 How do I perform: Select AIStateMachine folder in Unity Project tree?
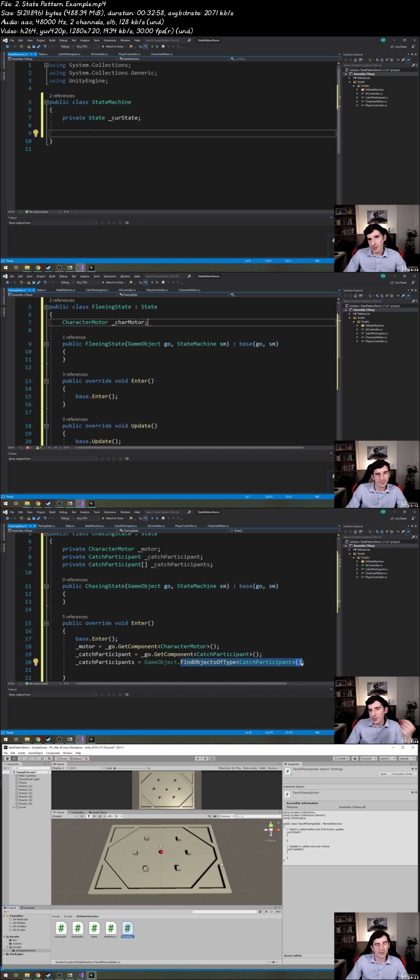[25, 950]
